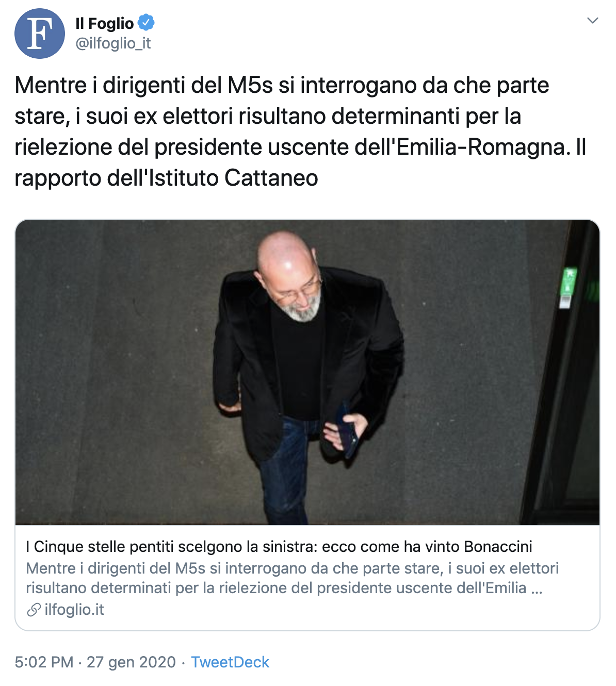Click the @ilfoglio_it handle
Viewport: 616px width, 686px height.
(x=113, y=43)
